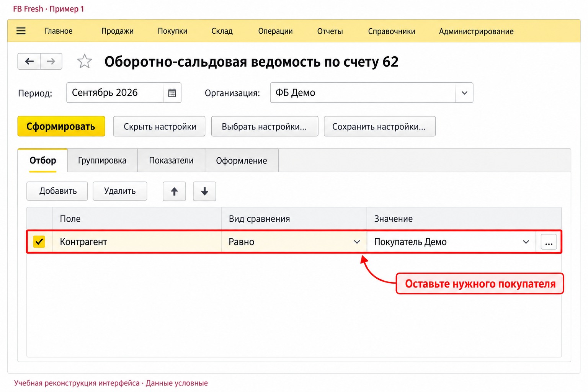Add report to favorites star
Viewport: 588px width, 392px height.
85,61
